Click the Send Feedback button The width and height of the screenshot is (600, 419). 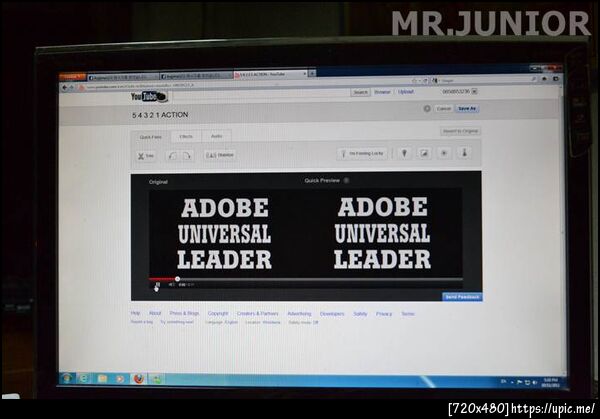462,297
